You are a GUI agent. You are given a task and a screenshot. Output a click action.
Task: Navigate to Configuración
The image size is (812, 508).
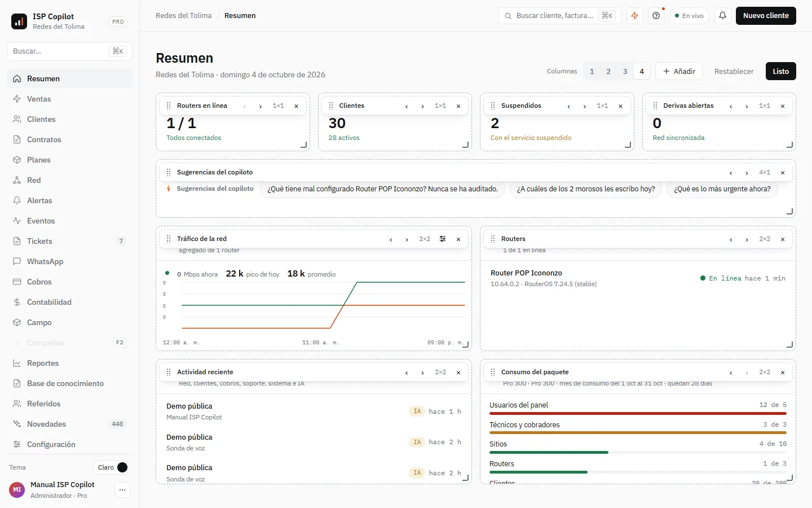click(x=70, y=445)
